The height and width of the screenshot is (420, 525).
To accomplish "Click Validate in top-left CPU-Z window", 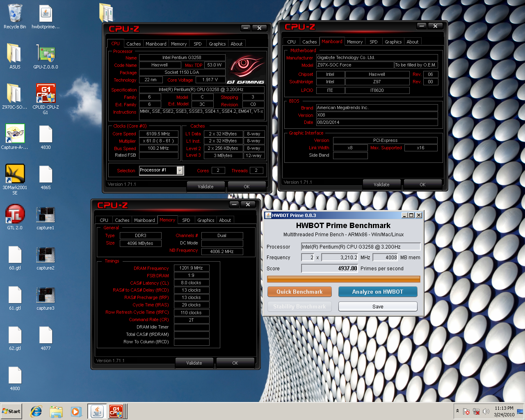I will click(x=205, y=187).
